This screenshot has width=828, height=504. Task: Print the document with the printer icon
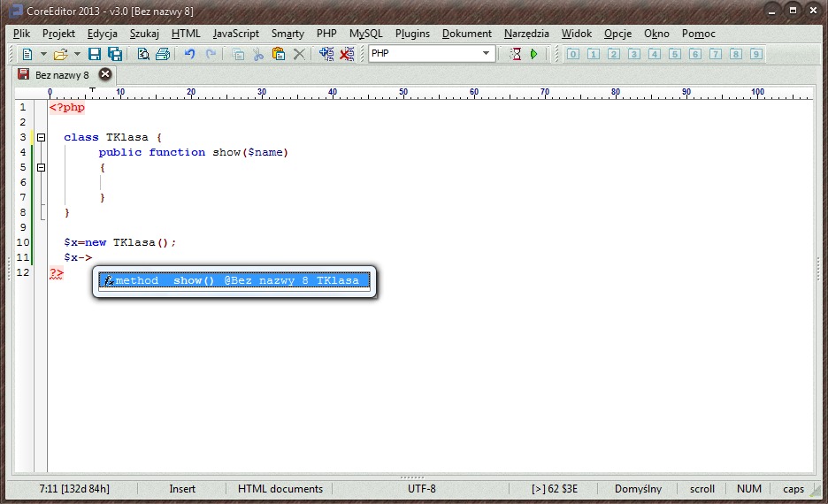click(x=163, y=54)
